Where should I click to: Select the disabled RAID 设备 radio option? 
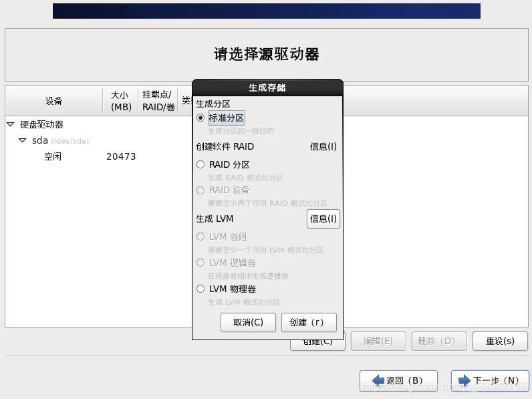(201, 190)
